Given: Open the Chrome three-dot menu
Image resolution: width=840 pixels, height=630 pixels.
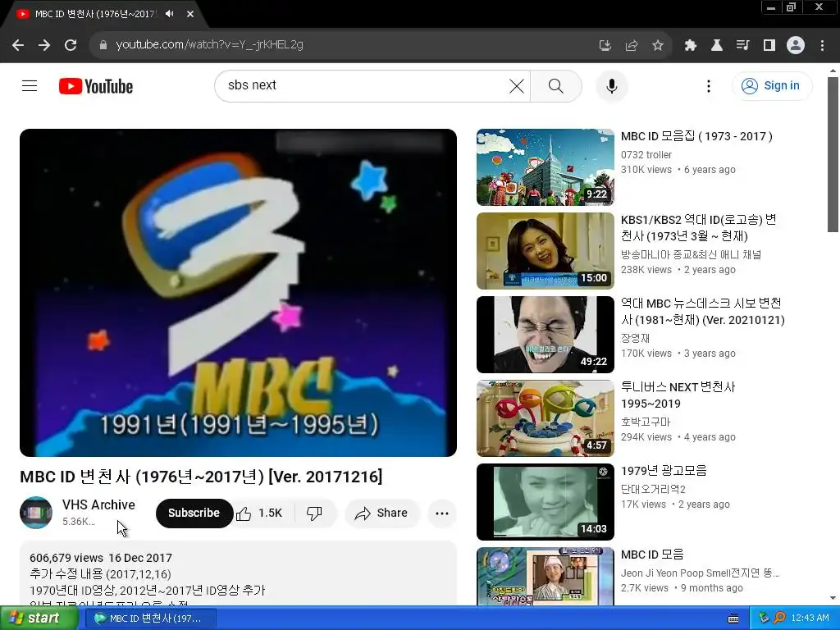Looking at the screenshot, I should click(822, 46).
